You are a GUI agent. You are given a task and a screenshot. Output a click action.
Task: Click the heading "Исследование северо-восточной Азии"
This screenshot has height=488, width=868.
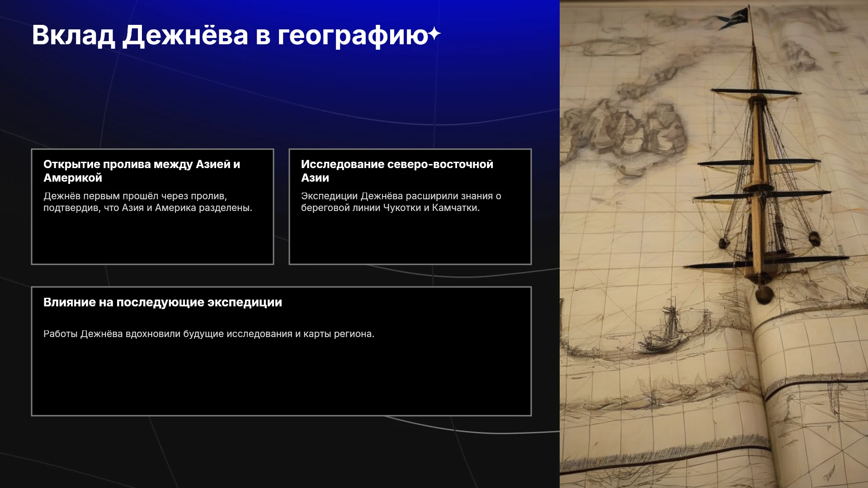(397, 171)
